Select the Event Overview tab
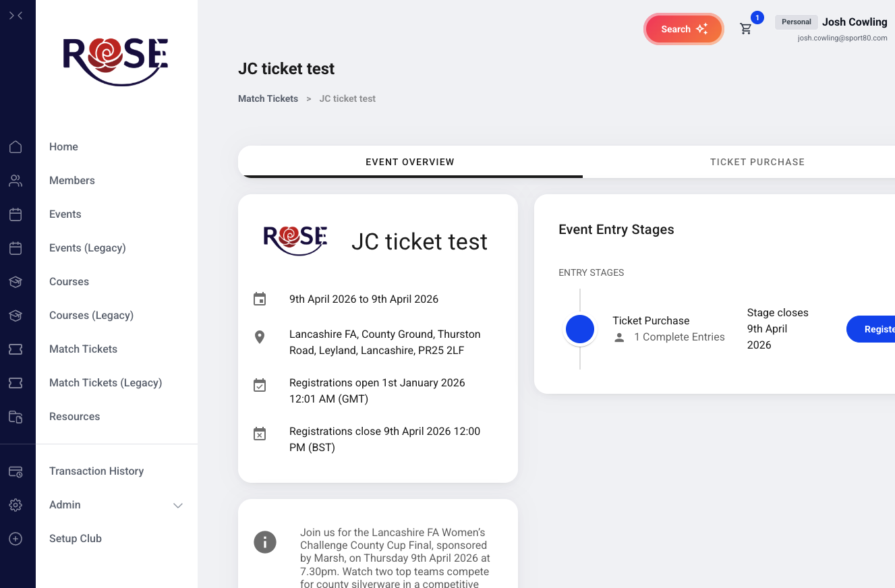Image resolution: width=895 pixels, height=588 pixels. (410, 162)
